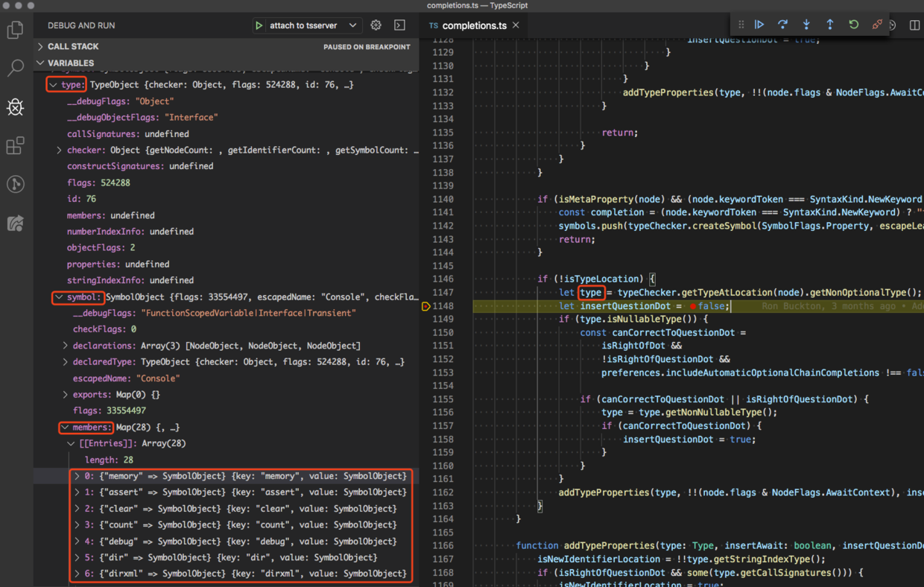Select the completions.ts editor tab
924x587 pixels.
pyautogui.click(x=474, y=25)
